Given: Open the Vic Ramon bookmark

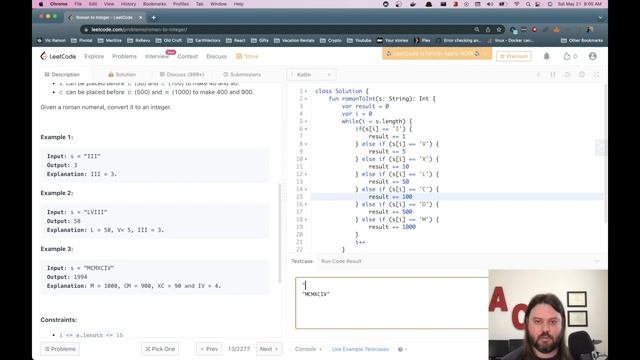Looking at the screenshot, I should [x=51, y=40].
